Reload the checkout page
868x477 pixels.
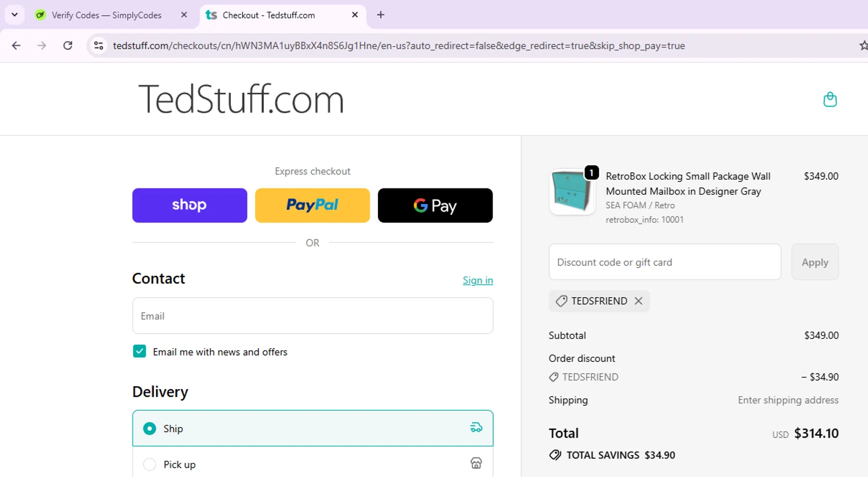click(68, 46)
